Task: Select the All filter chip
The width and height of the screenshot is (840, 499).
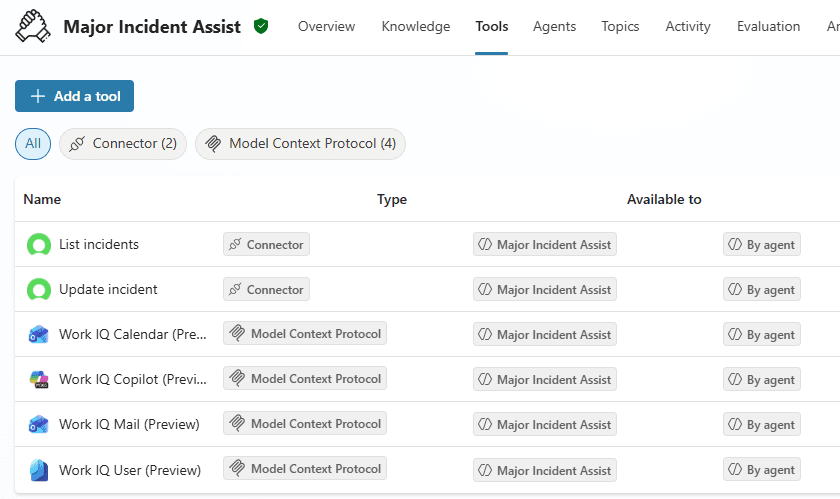Action: [x=33, y=144]
